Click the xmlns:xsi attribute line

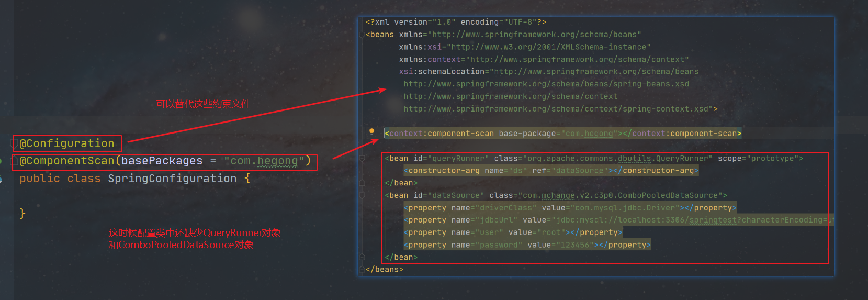click(x=525, y=47)
